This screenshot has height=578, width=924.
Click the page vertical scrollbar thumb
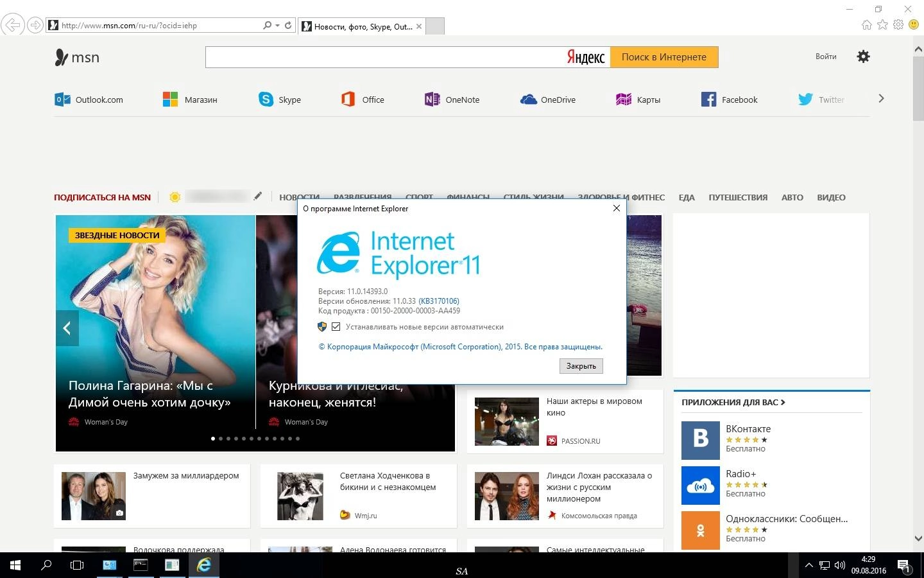pyautogui.click(x=918, y=89)
